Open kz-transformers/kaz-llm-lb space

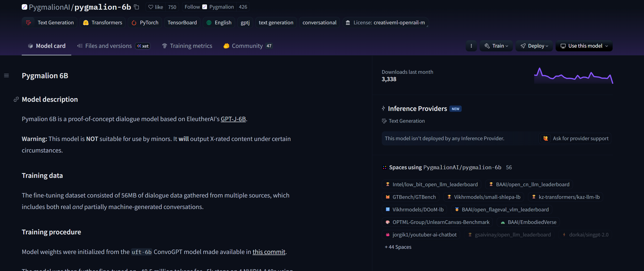(566, 197)
